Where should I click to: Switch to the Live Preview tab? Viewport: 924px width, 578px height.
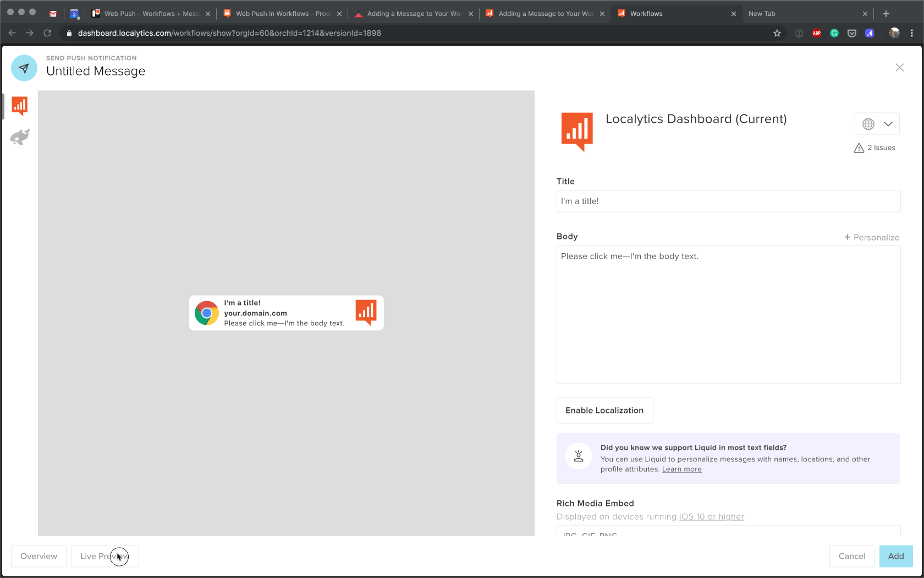[105, 556]
